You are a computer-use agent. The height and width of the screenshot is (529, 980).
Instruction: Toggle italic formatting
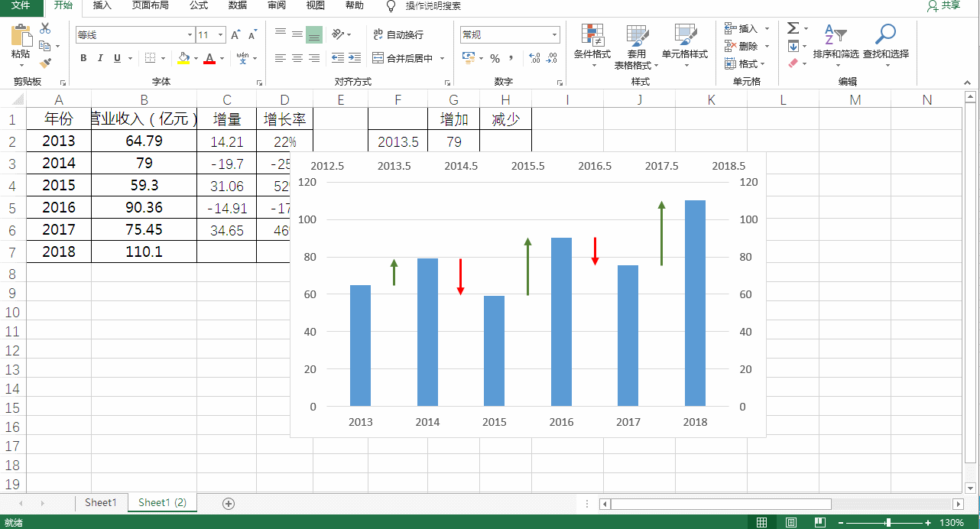pyautogui.click(x=99, y=58)
